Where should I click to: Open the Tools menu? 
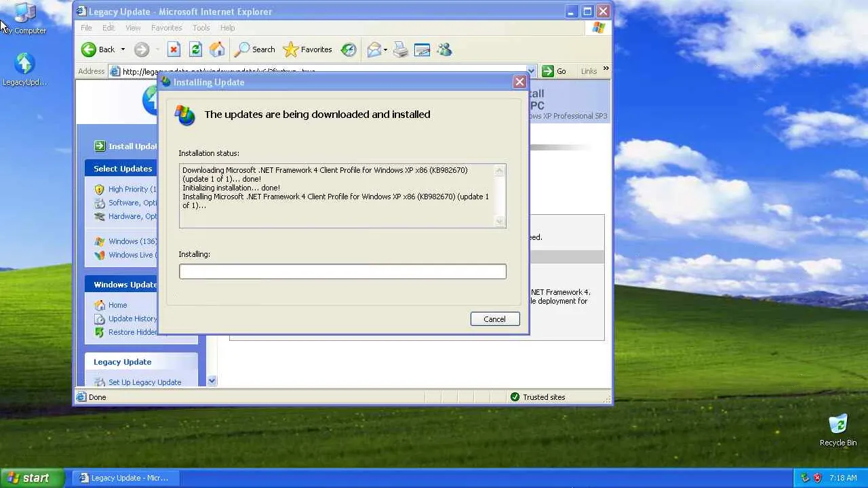(201, 28)
